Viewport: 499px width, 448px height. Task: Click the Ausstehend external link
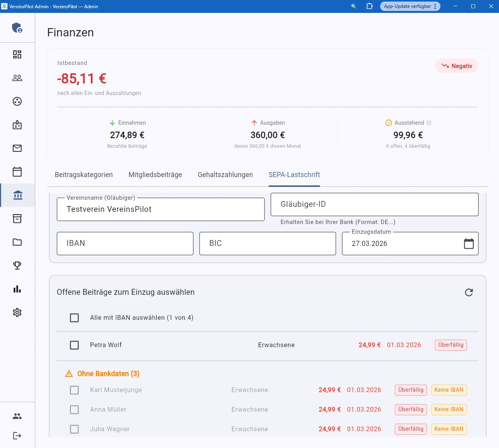pos(429,122)
